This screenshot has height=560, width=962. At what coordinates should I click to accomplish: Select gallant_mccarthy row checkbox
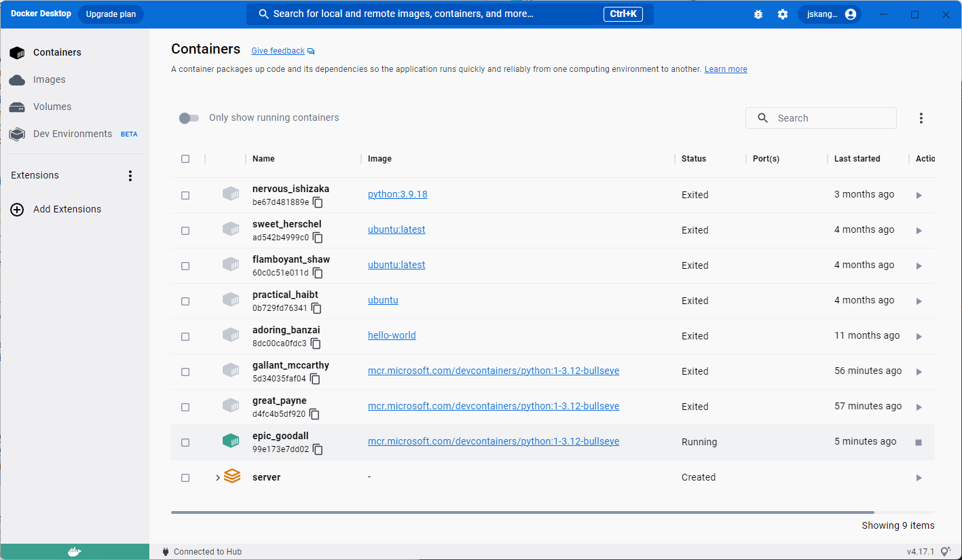click(185, 372)
